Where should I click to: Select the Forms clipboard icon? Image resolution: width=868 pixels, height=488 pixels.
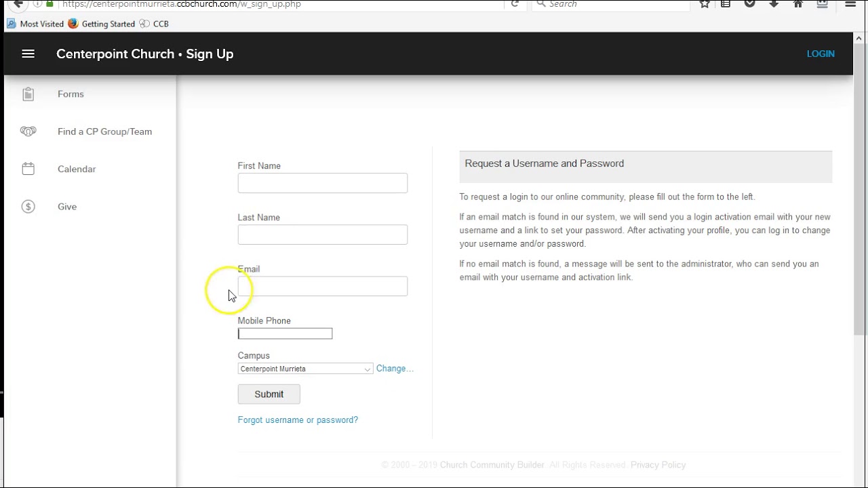pos(28,94)
